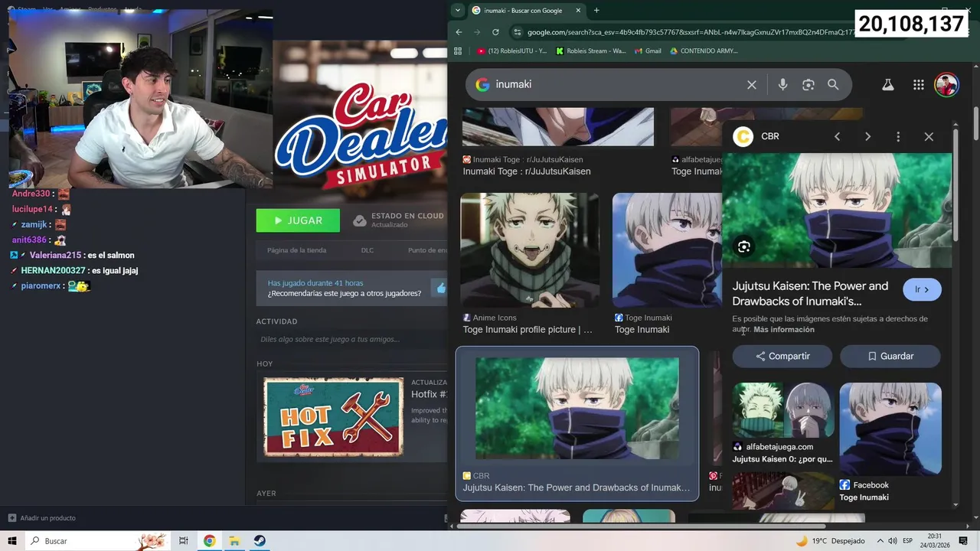Open the Robleis Stream Kick bookmark
This screenshot has height=551, width=980.
coord(590,51)
